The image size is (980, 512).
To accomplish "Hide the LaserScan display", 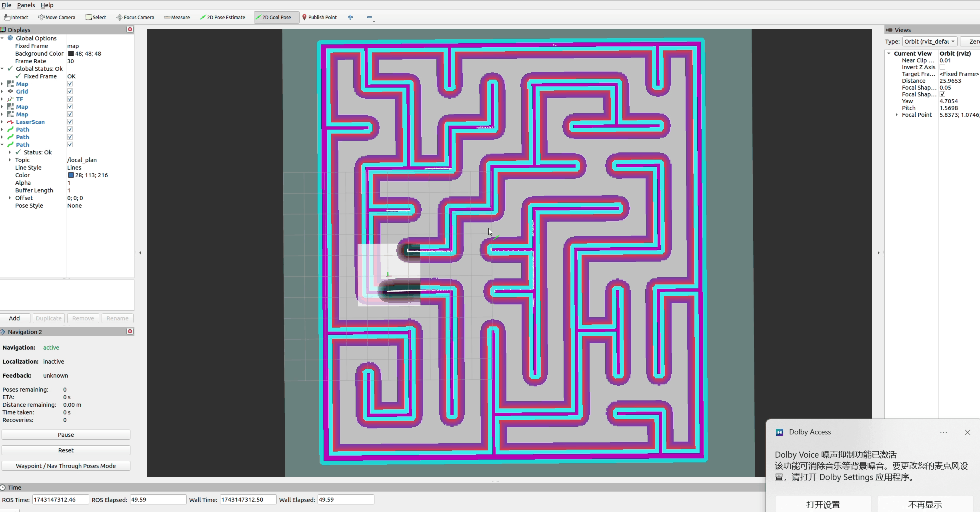I will point(70,122).
